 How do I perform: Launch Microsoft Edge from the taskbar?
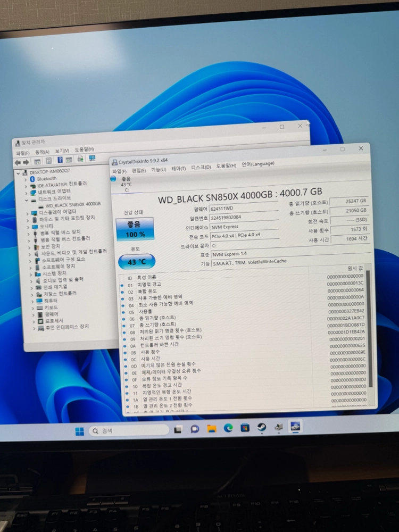point(228,428)
